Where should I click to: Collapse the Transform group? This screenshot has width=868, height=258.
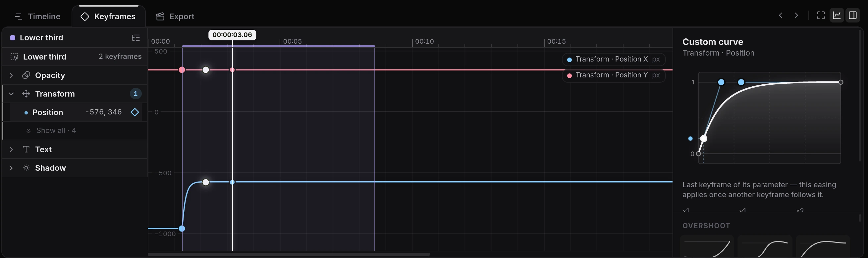11,94
